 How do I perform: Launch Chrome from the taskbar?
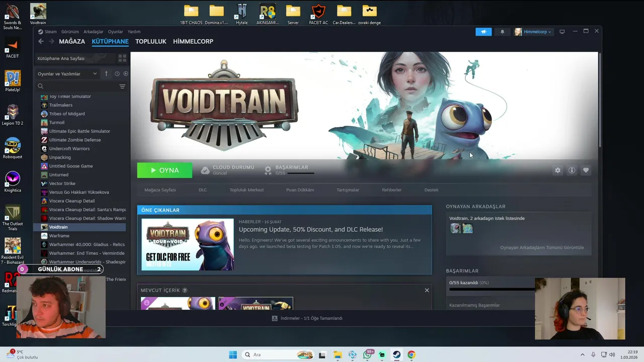pos(412,354)
